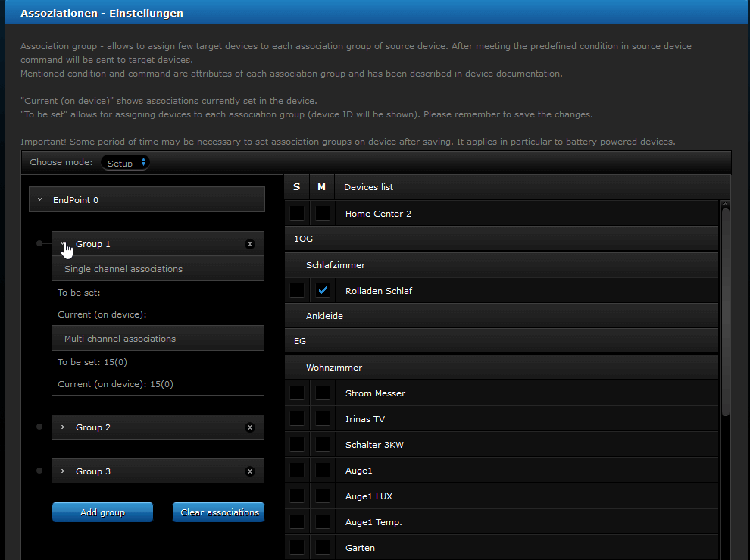
Task: Click the devices list vertical scrollbar
Action: (x=725, y=311)
